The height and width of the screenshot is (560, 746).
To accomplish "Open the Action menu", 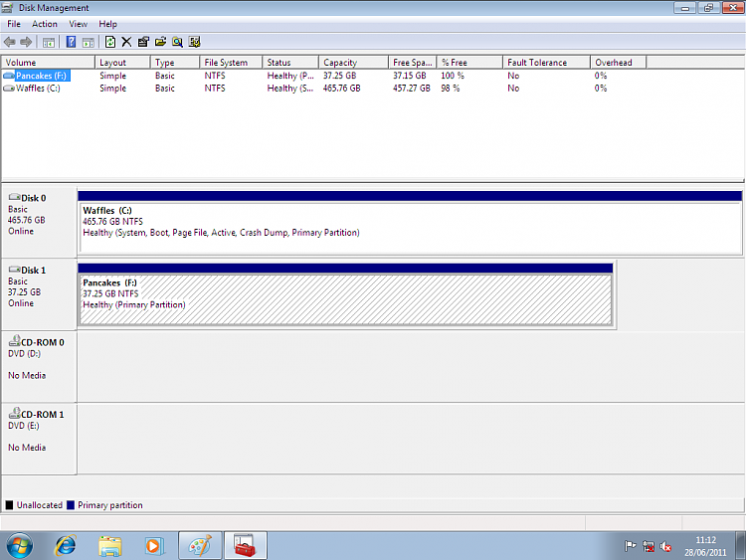I will (x=45, y=24).
